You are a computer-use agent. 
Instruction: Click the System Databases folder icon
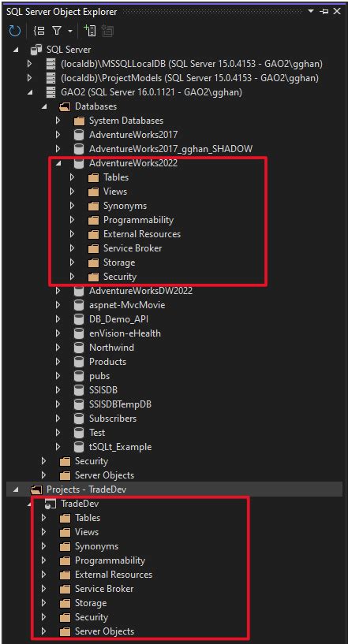click(79, 121)
